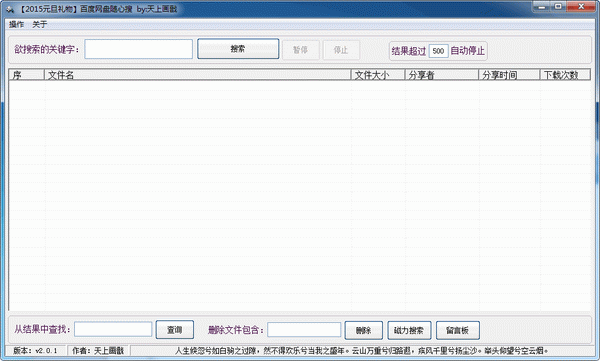Click the 删除 button
The width and height of the screenshot is (600, 361).
coord(364,330)
